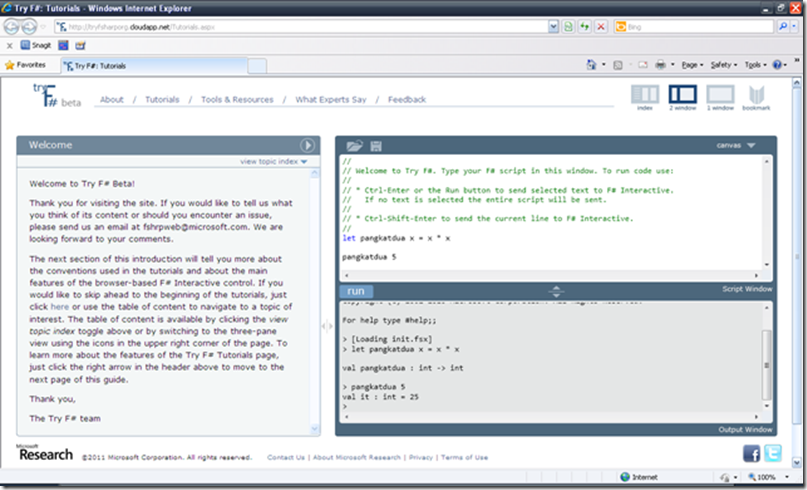
Task: Open Twitter share icon
Action: [773, 453]
